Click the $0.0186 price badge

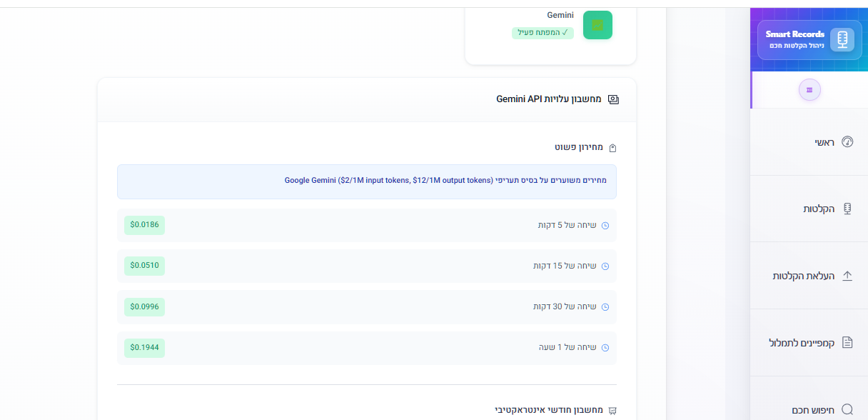pos(144,225)
